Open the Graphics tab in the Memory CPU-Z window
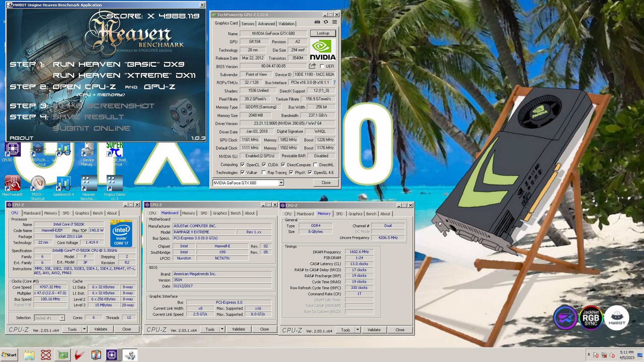644x362 pixels. coord(356,214)
